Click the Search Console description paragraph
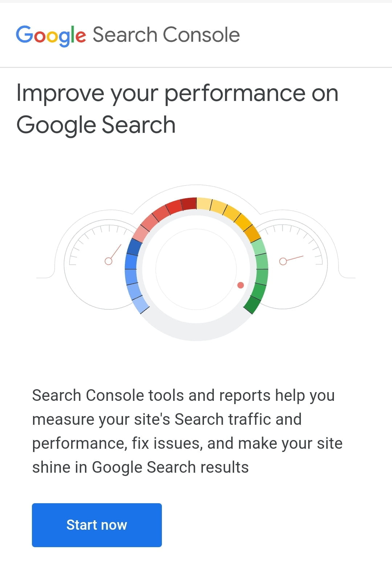The width and height of the screenshot is (392, 582). (x=187, y=431)
